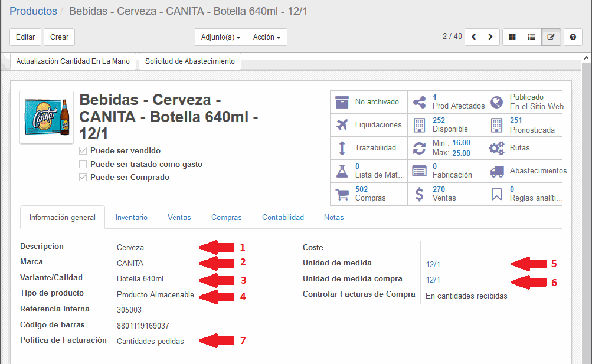
Task: Toggle Puede ser tratado como gasto checkbox
Action: (x=83, y=164)
